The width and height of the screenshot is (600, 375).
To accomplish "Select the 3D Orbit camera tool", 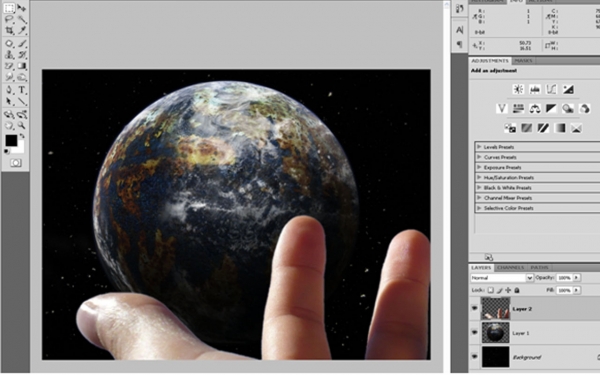I will (22, 114).
